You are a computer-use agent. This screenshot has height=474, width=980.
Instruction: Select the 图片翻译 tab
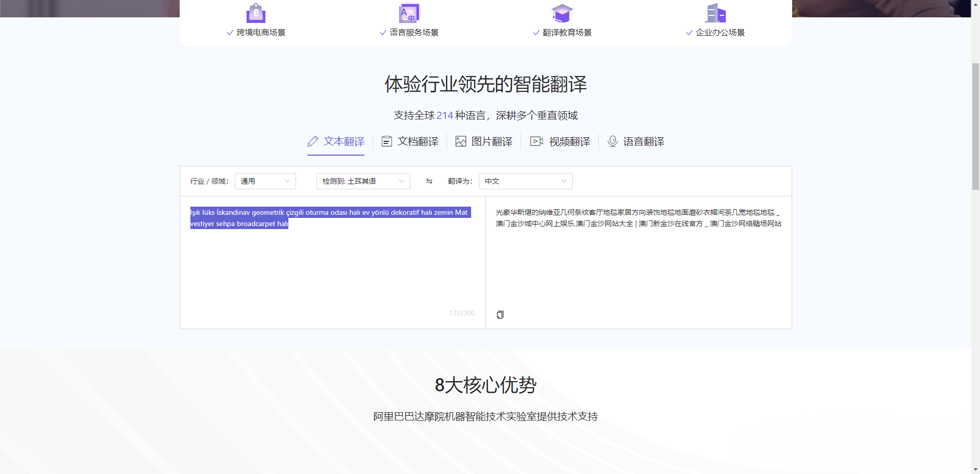point(484,142)
